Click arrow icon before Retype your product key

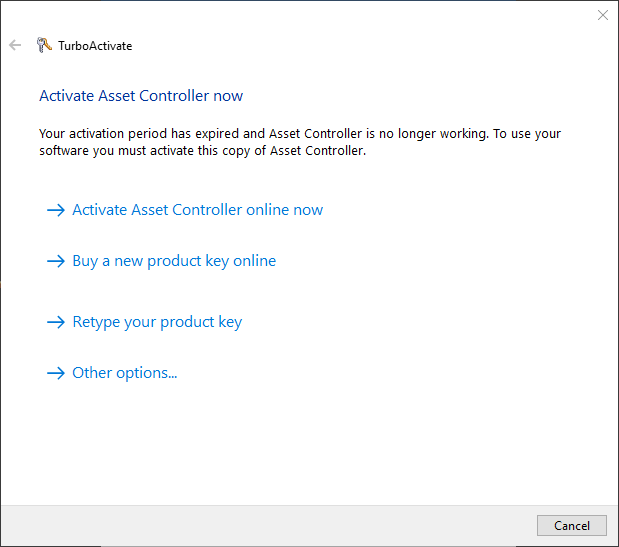click(56, 322)
